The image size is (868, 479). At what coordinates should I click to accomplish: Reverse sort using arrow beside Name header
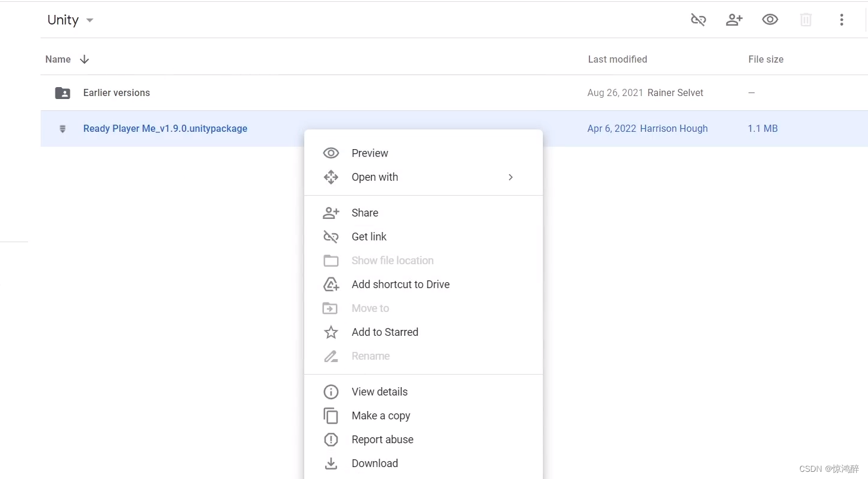point(85,59)
